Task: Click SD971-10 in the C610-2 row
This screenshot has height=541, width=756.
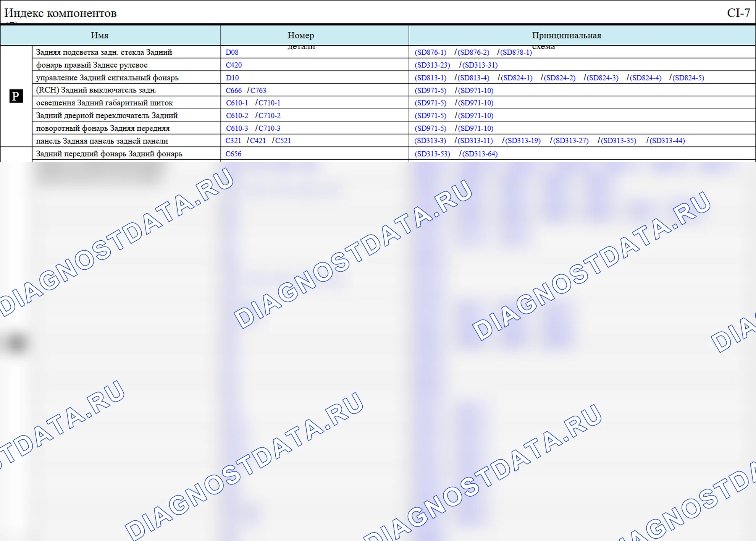Action: pyautogui.click(x=475, y=115)
